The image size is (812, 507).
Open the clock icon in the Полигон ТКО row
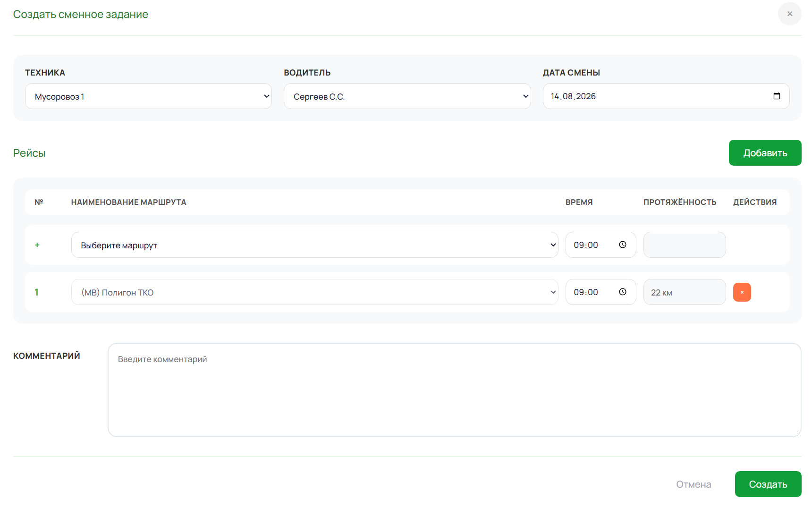[x=622, y=292]
